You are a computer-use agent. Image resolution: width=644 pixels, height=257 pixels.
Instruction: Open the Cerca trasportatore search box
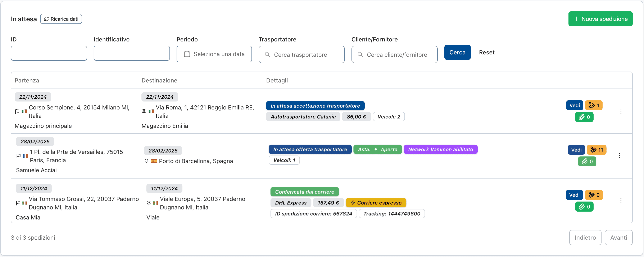[301, 54]
